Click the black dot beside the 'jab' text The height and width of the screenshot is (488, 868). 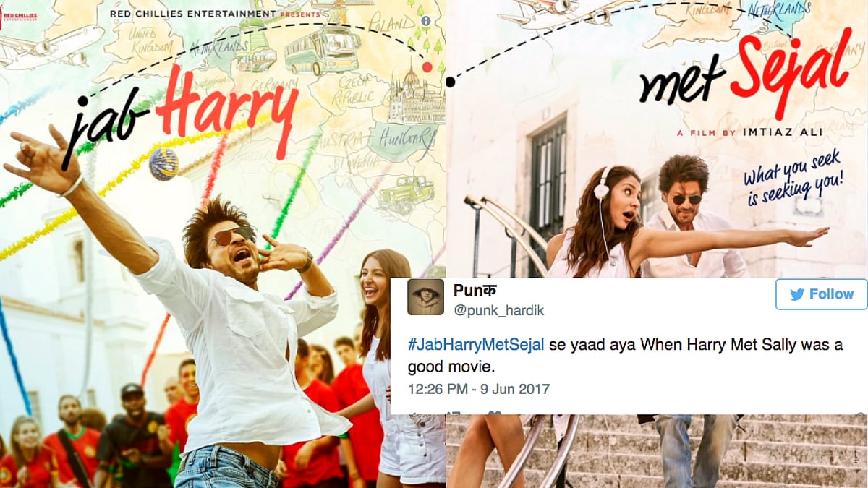82,100
